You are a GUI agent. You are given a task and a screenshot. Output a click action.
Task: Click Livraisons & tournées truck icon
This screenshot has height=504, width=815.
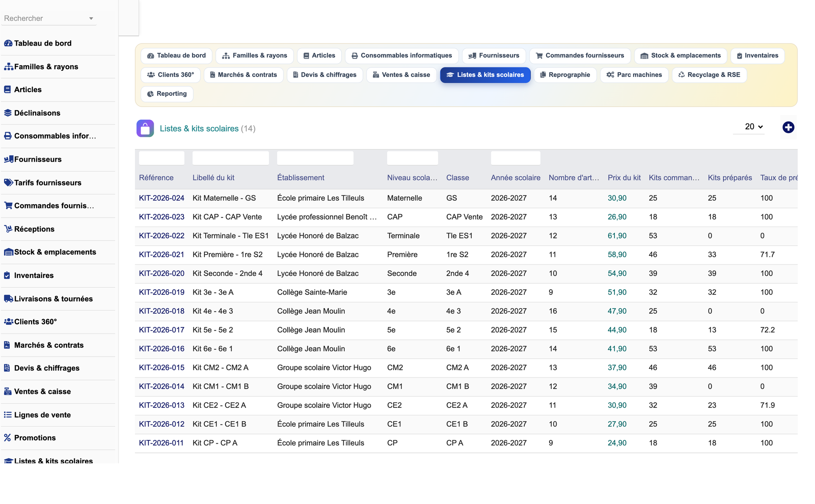pos(8,299)
